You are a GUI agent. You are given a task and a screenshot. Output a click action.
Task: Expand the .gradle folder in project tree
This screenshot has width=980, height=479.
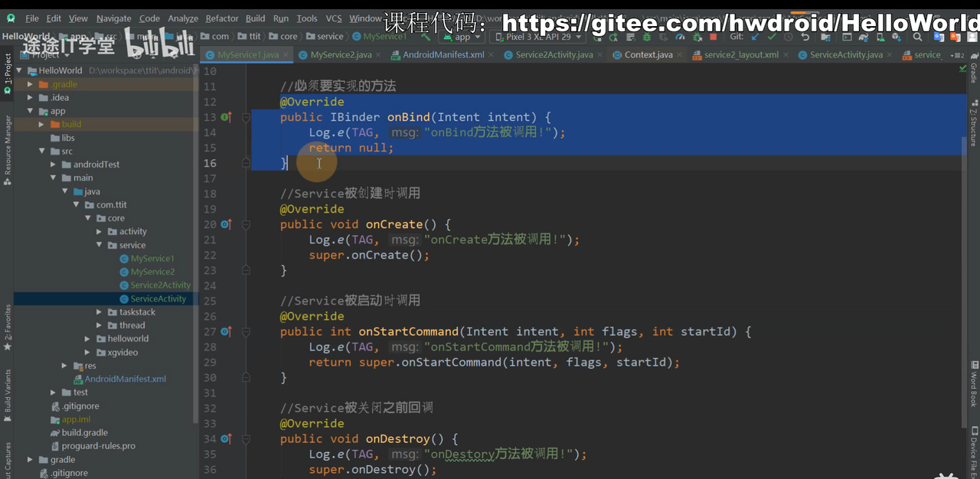tap(31, 84)
